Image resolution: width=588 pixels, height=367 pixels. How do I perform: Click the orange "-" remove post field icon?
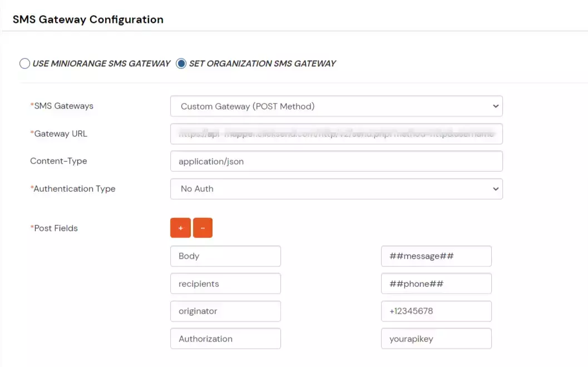point(202,227)
